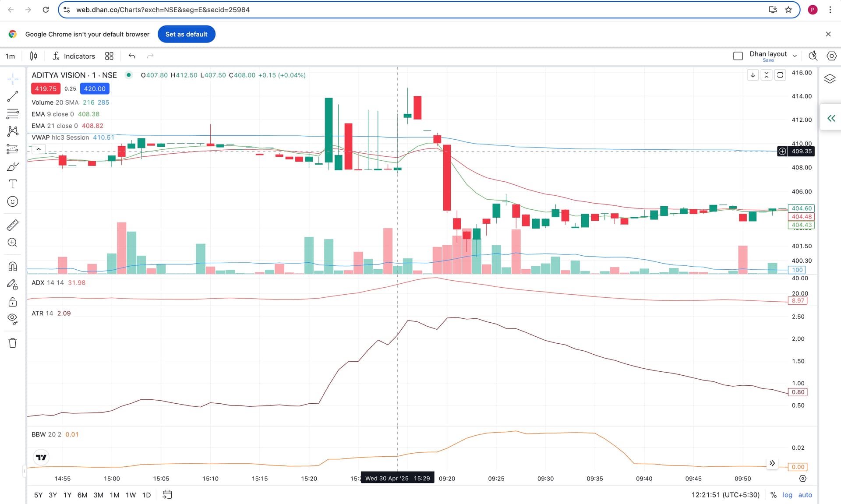The width and height of the screenshot is (841, 504).
Task: Click Set as default browser button
Action: (187, 34)
